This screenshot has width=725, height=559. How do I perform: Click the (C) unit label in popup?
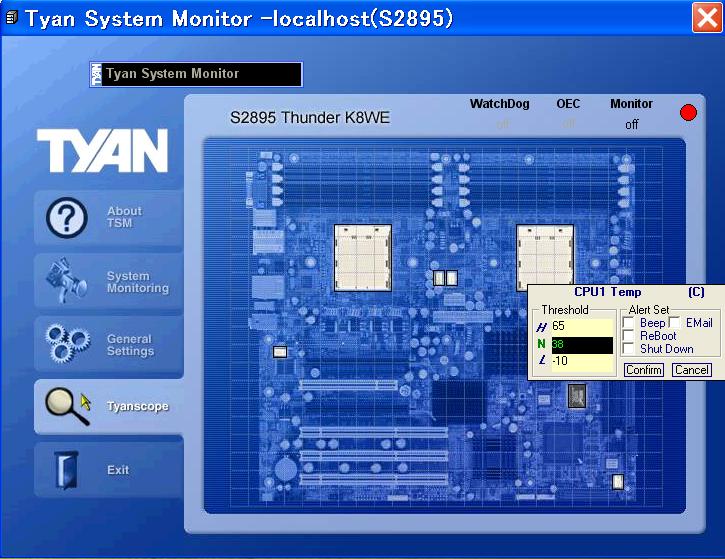696,292
